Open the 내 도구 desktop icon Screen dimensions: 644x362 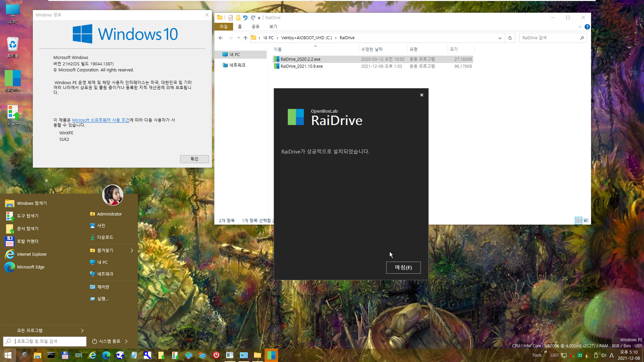point(13,115)
